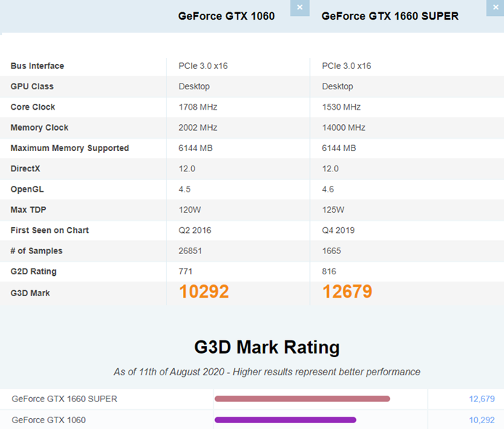Click the GPU Class row label
This screenshot has height=429, width=504.
tap(32, 86)
